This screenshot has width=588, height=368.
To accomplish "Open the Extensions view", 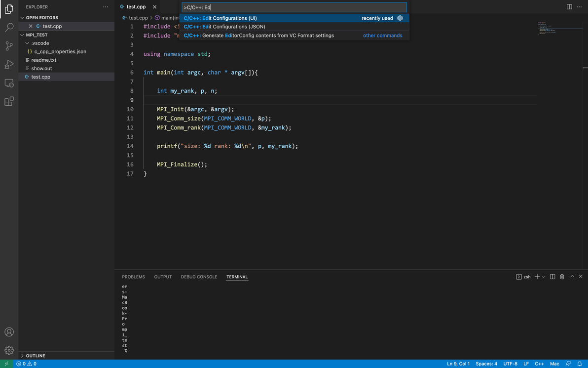I will pyautogui.click(x=9, y=101).
